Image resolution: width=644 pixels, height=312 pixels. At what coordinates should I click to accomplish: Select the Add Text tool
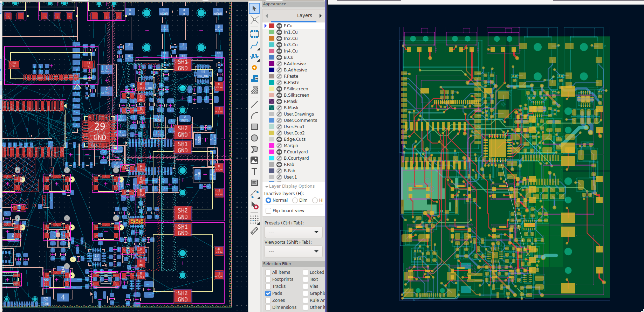(x=254, y=172)
